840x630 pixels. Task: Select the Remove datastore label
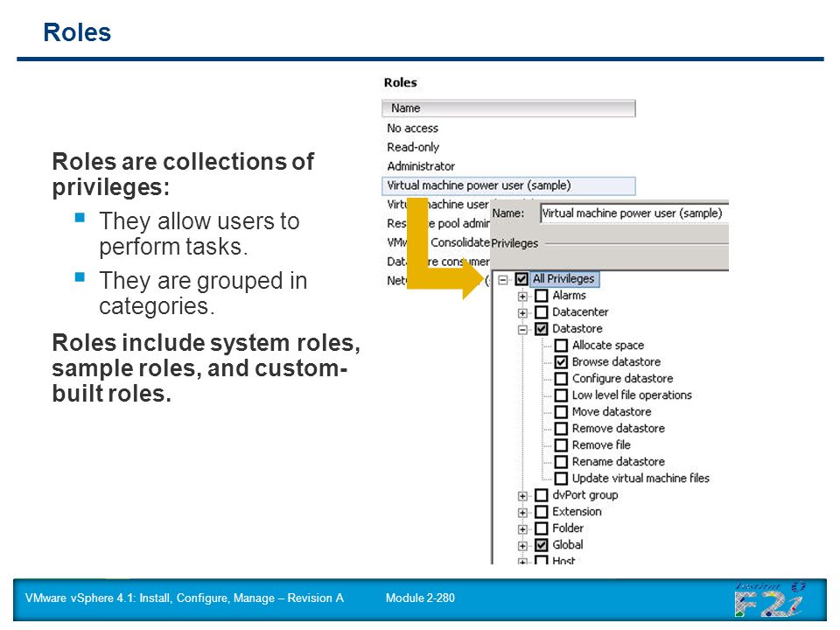(619, 429)
